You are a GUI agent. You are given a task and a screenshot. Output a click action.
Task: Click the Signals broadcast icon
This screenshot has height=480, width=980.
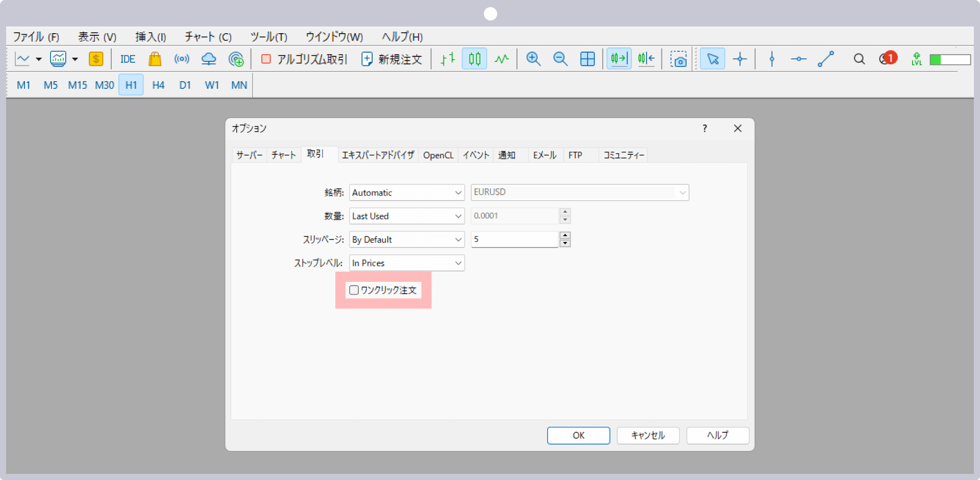(182, 59)
